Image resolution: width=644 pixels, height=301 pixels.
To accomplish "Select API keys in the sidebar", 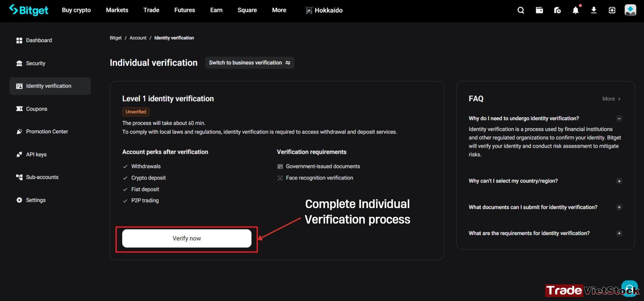I will tap(50, 155).
